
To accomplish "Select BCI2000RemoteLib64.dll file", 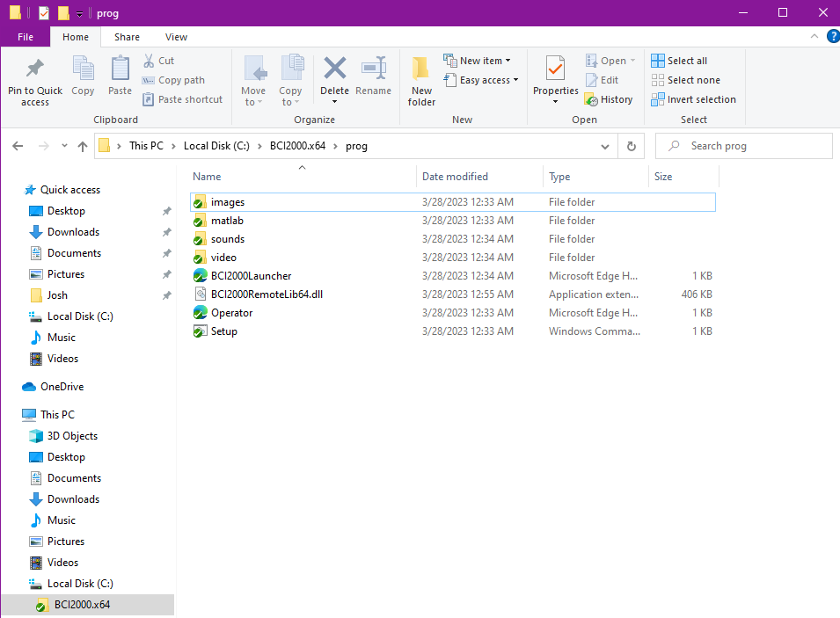I will pyautogui.click(x=453, y=294).
